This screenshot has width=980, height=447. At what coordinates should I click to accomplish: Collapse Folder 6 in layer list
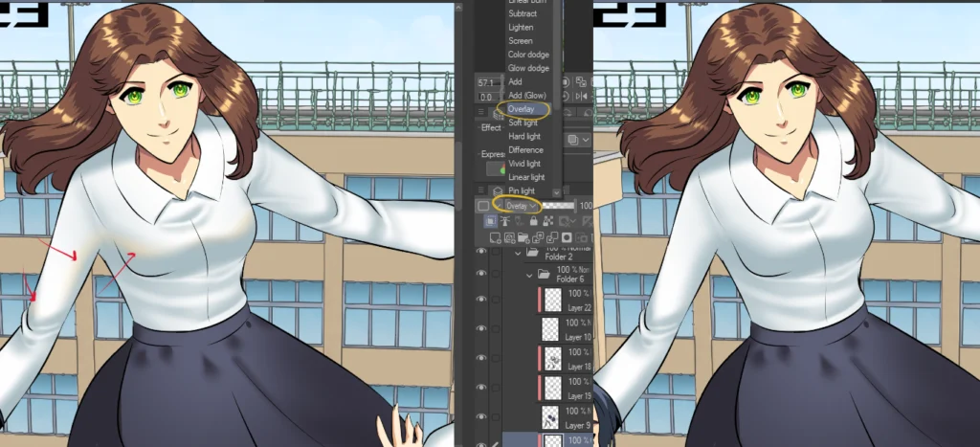(x=529, y=275)
